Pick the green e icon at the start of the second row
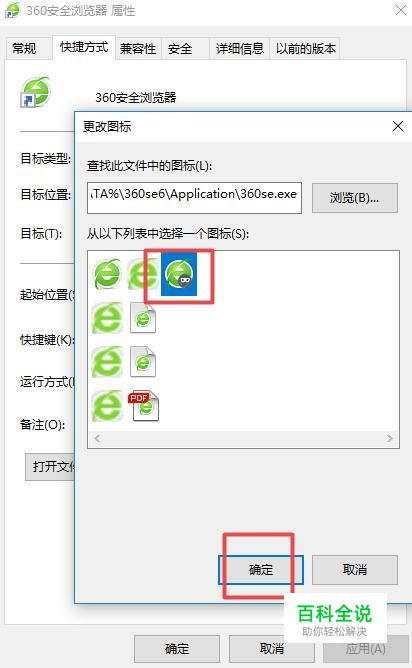This screenshot has height=668, width=412. pos(107,318)
